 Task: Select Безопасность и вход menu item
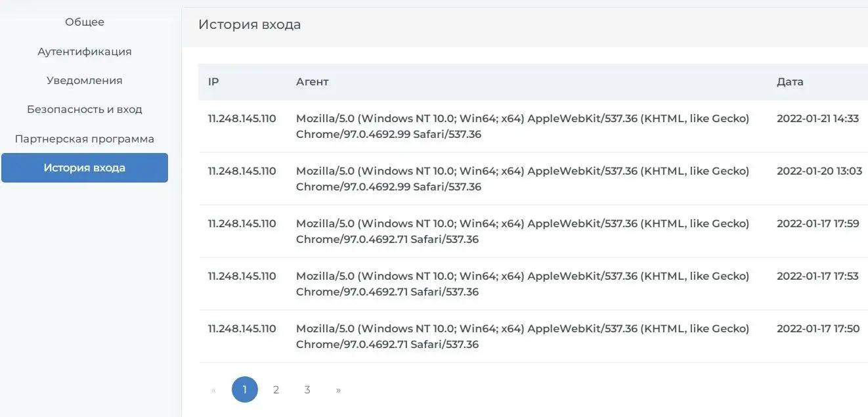coord(85,109)
